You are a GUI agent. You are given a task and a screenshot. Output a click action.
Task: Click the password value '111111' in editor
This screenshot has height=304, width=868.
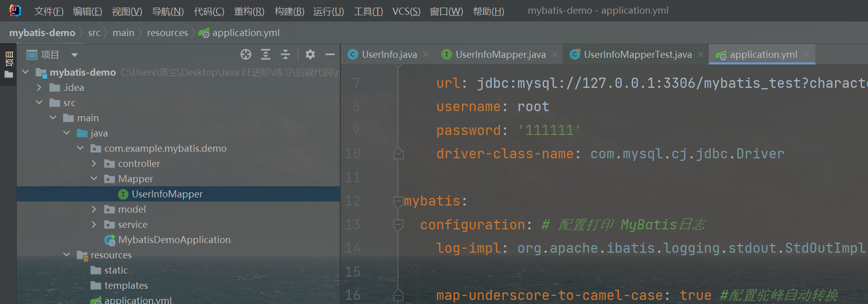(x=549, y=130)
